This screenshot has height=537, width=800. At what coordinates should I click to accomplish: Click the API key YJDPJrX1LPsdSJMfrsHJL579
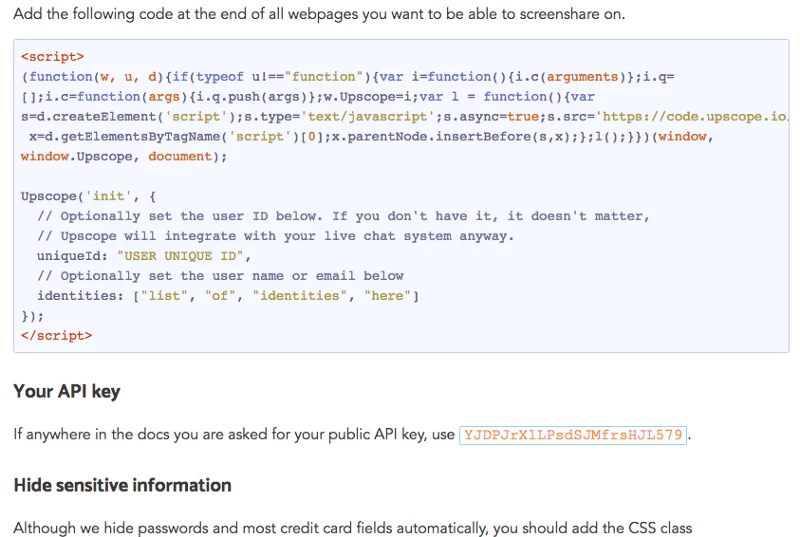point(573,435)
